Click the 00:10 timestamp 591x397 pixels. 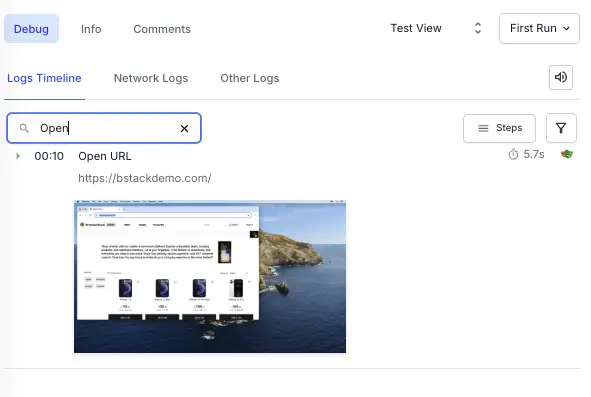[49, 156]
